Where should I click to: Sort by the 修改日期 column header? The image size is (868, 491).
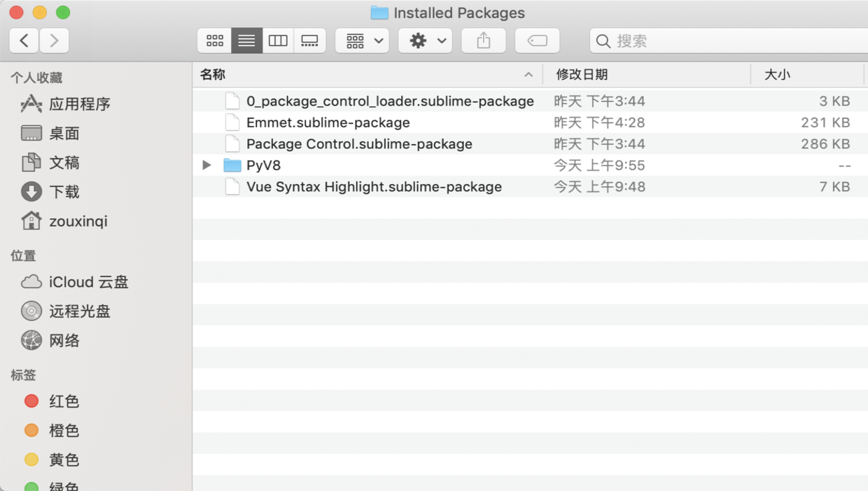(x=647, y=75)
